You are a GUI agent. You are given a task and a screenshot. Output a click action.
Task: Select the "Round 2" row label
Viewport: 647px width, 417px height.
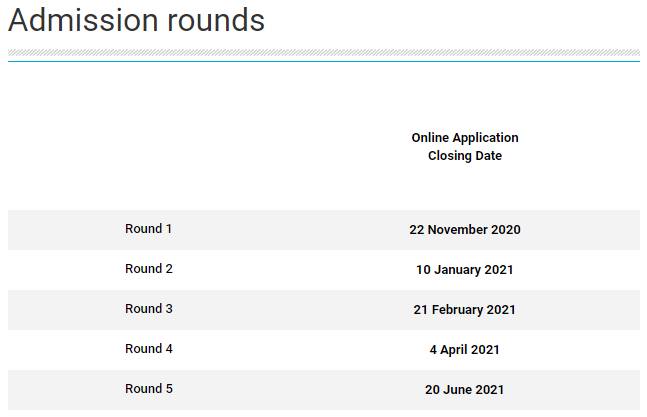148,269
